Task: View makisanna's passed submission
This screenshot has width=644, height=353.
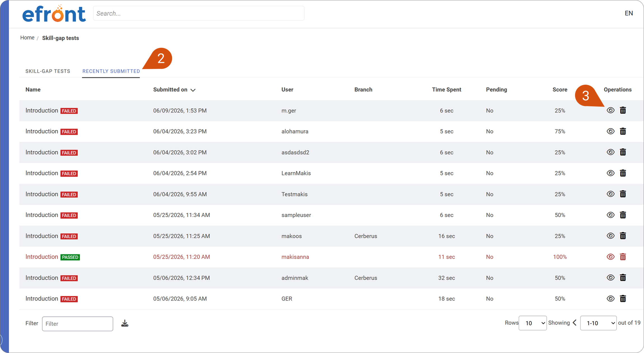Action: click(x=610, y=257)
